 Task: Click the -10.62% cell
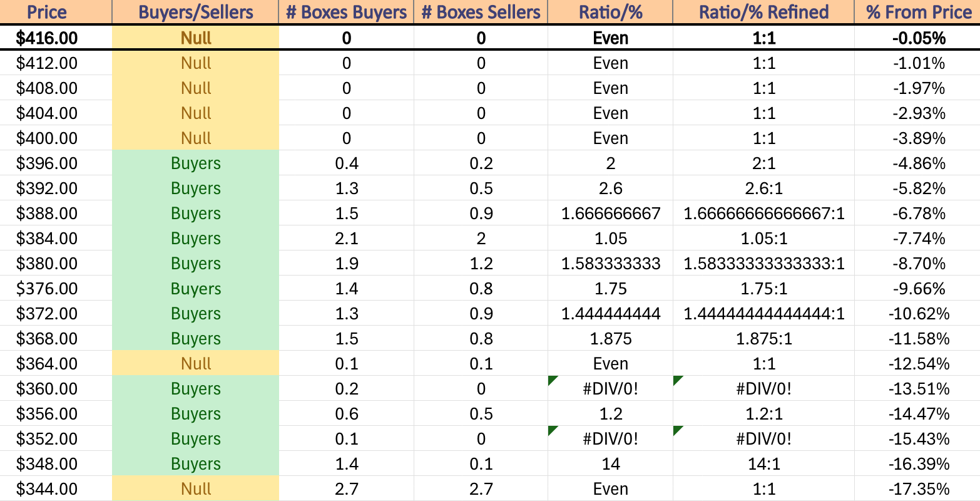tap(917, 313)
